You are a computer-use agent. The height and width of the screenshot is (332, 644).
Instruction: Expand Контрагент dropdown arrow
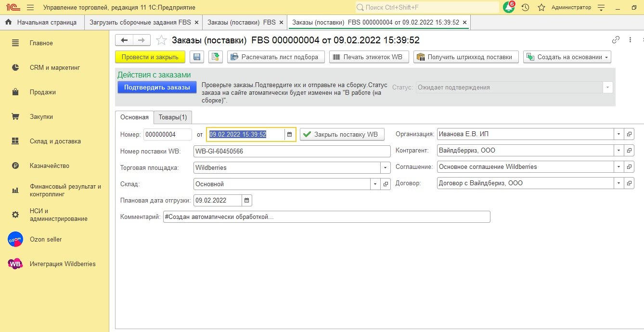pos(618,151)
